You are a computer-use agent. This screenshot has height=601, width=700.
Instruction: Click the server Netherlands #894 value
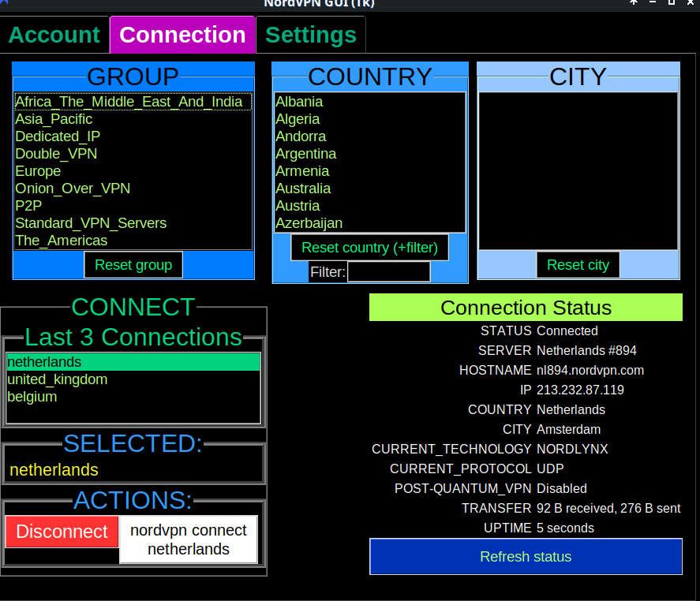coord(586,351)
